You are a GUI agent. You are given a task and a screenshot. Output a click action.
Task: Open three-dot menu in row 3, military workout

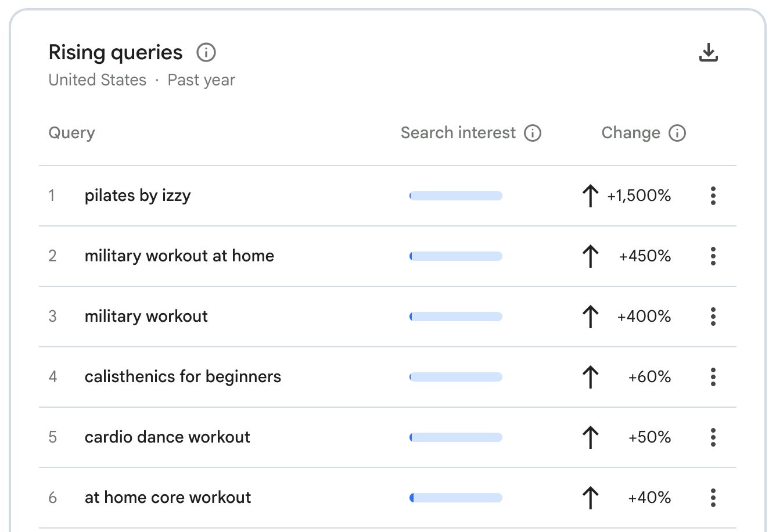click(713, 317)
